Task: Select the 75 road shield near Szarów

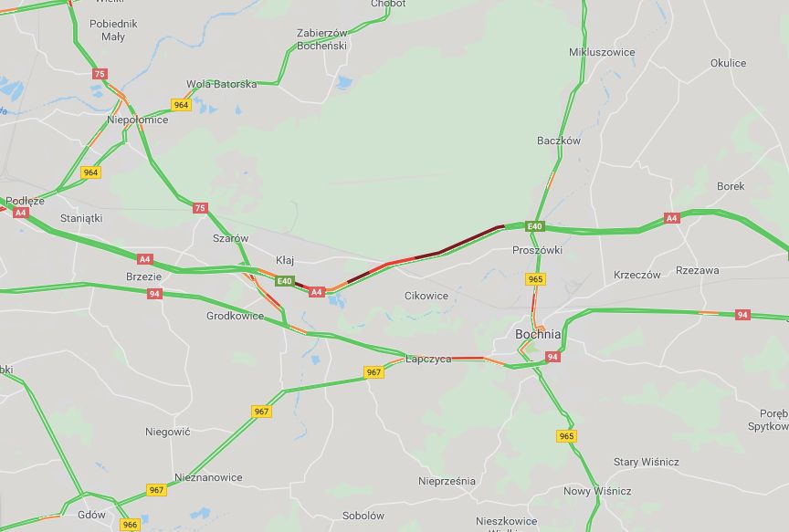Action: (200, 208)
